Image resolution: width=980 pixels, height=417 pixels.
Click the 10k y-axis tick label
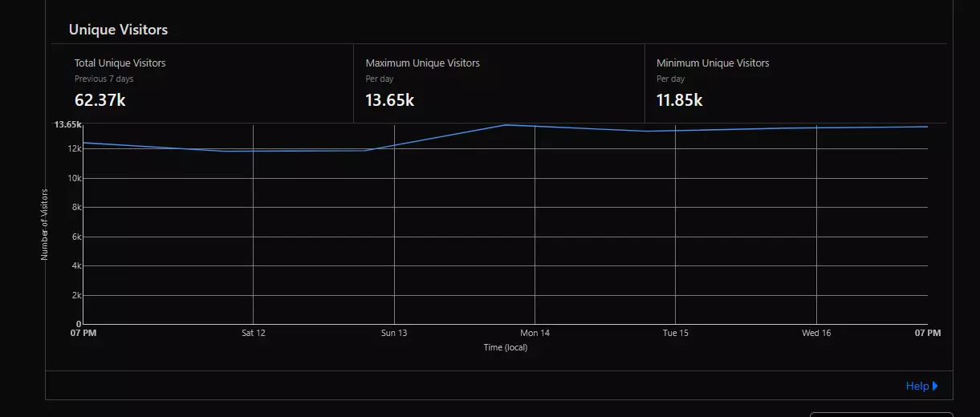pyautogui.click(x=75, y=178)
